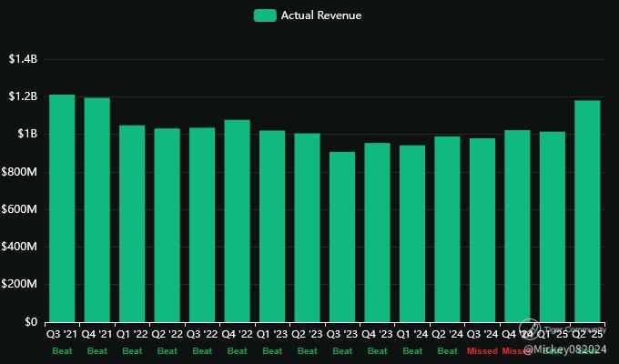Click the Q4 '21 revenue bar
619x364 pixels.
(x=97, y=209)
